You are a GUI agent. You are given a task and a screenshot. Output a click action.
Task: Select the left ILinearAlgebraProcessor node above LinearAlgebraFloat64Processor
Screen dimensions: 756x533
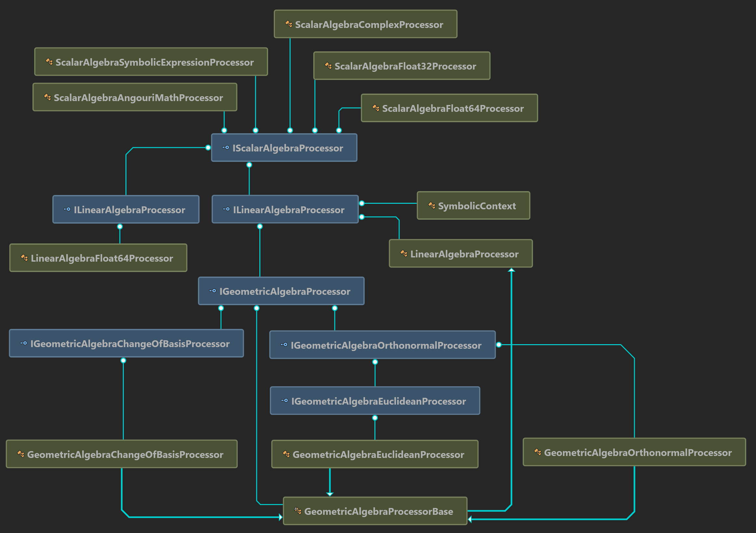pos(126,209)
